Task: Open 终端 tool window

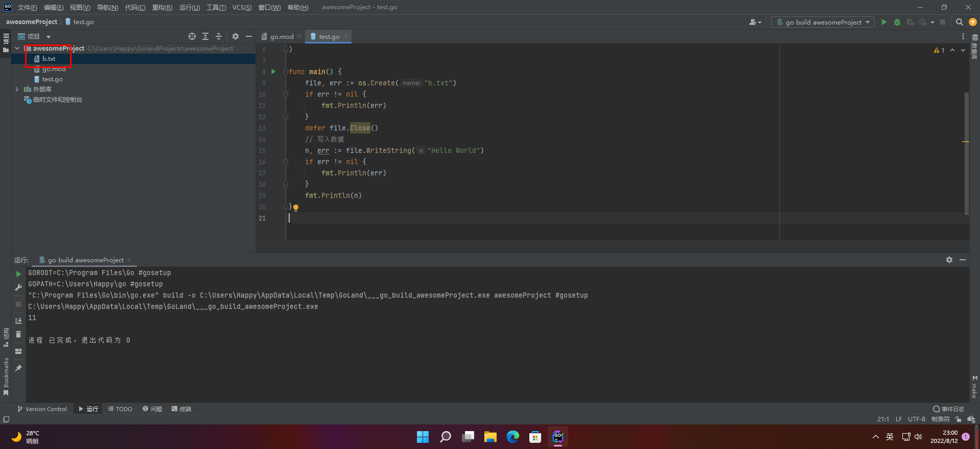Action: tap(181, 409)
